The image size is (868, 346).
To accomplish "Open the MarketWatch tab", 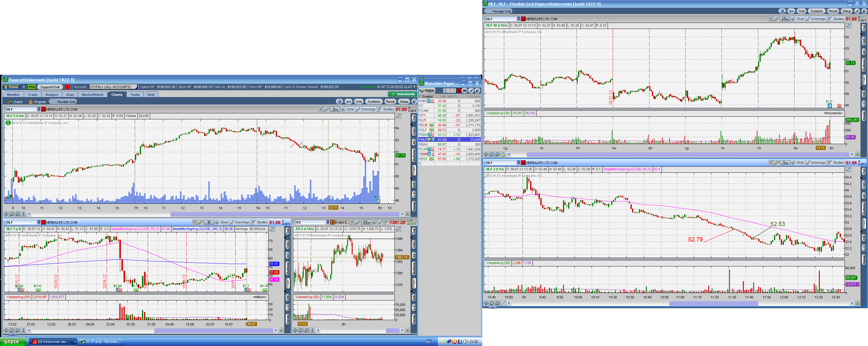I will pos(93,95).
